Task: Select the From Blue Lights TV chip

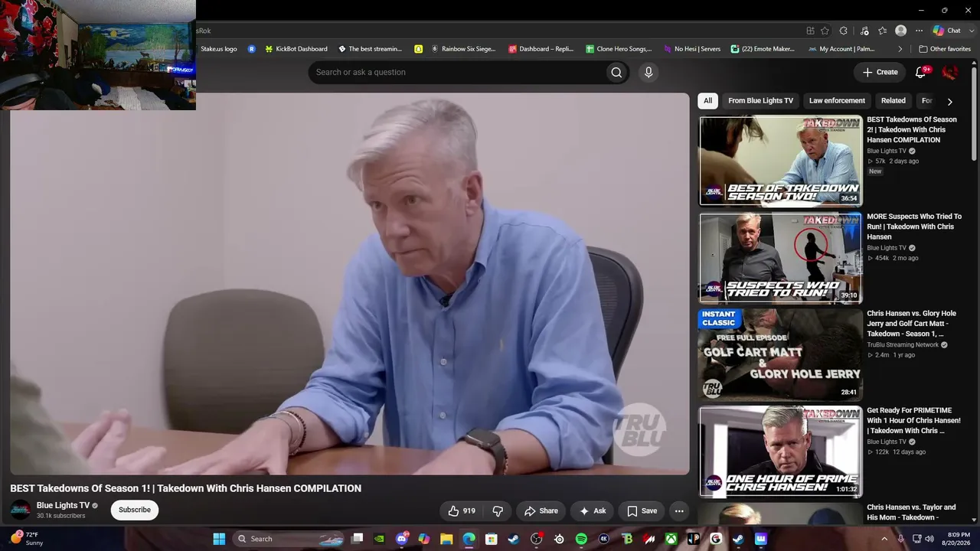Action: tap(761, 100)
